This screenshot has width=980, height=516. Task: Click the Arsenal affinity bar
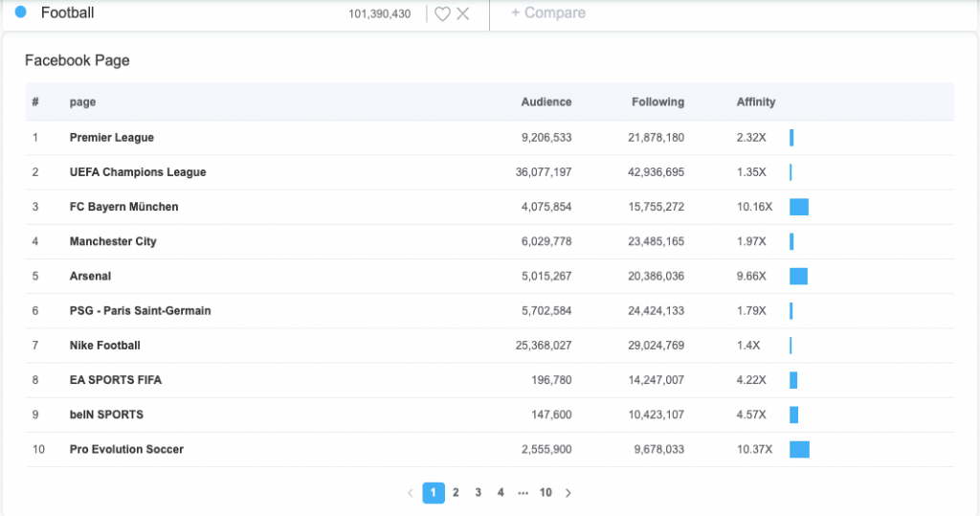coord(798,276)
